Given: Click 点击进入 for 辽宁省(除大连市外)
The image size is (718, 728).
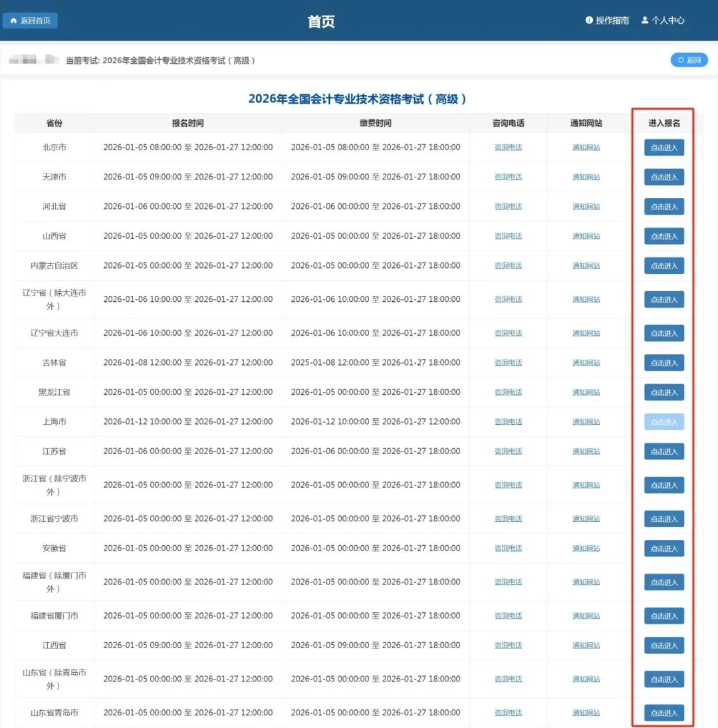Looking at the screenshot, I should point(663,299).
